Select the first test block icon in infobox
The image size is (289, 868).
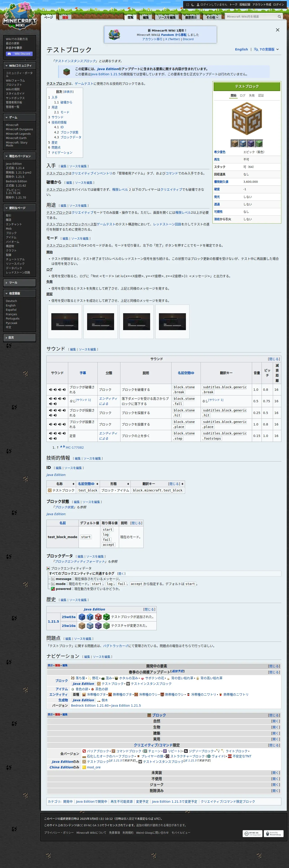click(x=235, y=144)
